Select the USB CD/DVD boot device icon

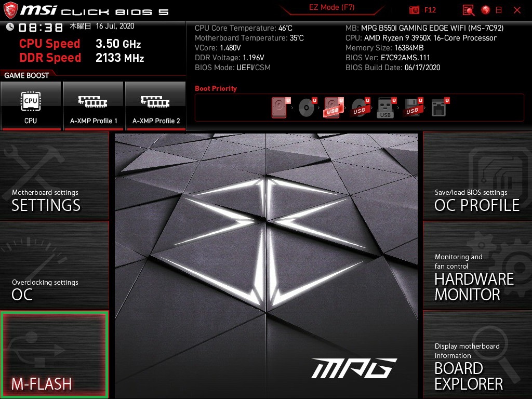tap(360, 108)
